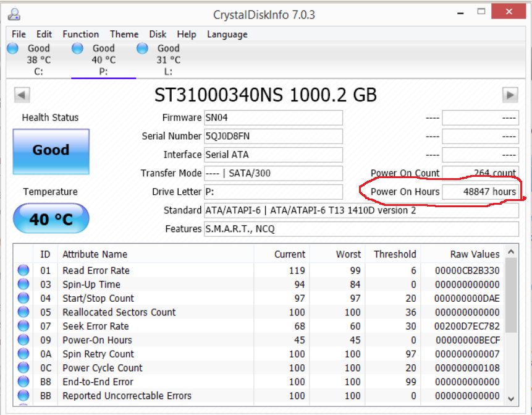This screenshot has width=532, height=415.
Task: Click the Firmware field showing SN04
Action: coord(274,118)
